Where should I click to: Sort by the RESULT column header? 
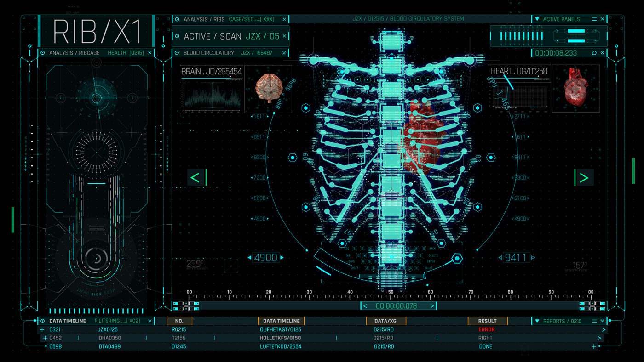point(488,321)
